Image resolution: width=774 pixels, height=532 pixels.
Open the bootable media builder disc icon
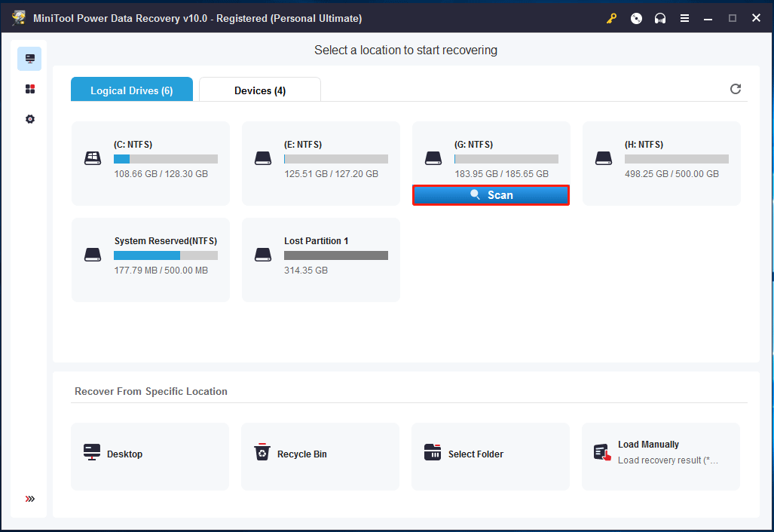pos(635,18)
